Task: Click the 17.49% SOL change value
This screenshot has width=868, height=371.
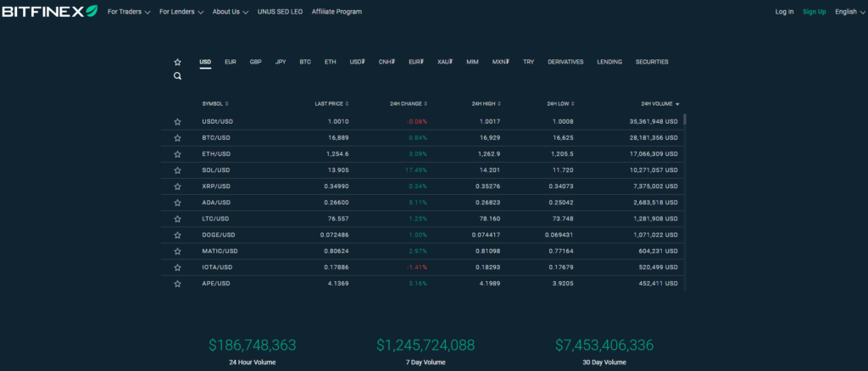Action: (416, 170)
